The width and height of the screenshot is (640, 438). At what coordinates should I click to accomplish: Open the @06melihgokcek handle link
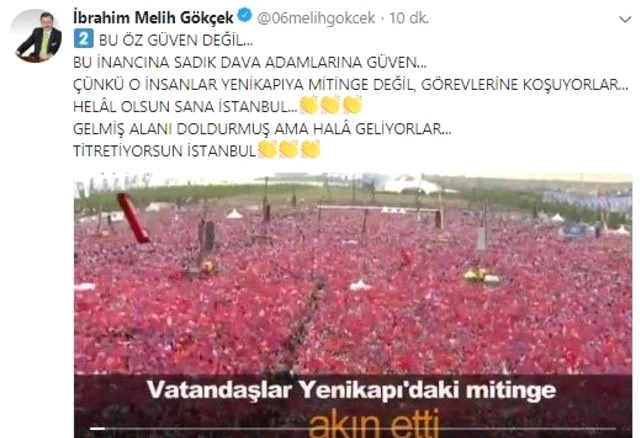(x=316, y=18)
